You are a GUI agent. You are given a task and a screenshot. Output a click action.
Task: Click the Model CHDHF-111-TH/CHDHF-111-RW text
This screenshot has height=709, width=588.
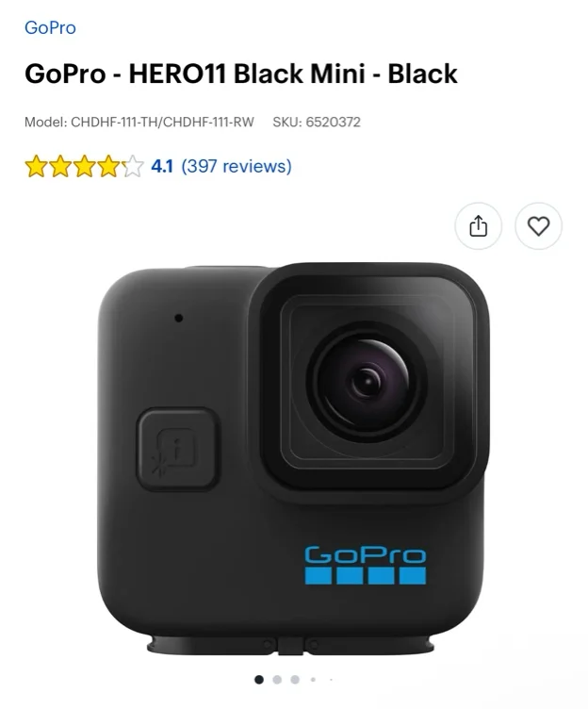pos(139,122)
